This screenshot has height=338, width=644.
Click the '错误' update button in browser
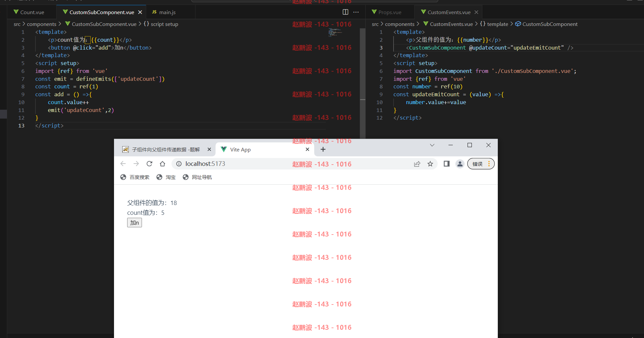click(481, 164)
